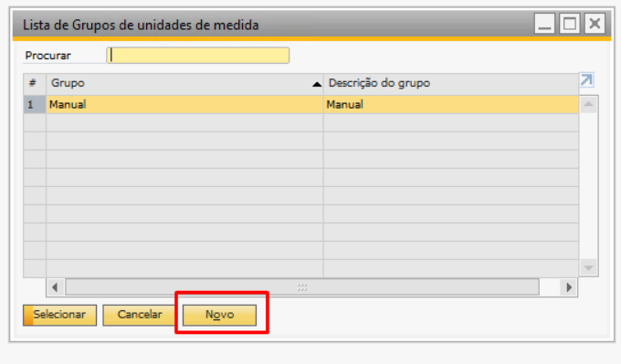Click the # column header

[35, 84]
